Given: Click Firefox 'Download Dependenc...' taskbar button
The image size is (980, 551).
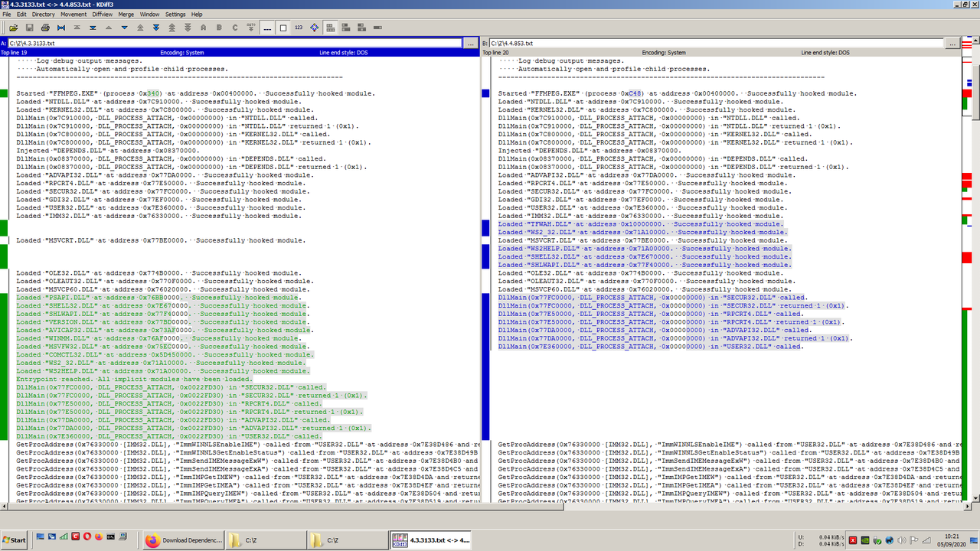Looking at the screenshot, I should [x=182, y=540].
